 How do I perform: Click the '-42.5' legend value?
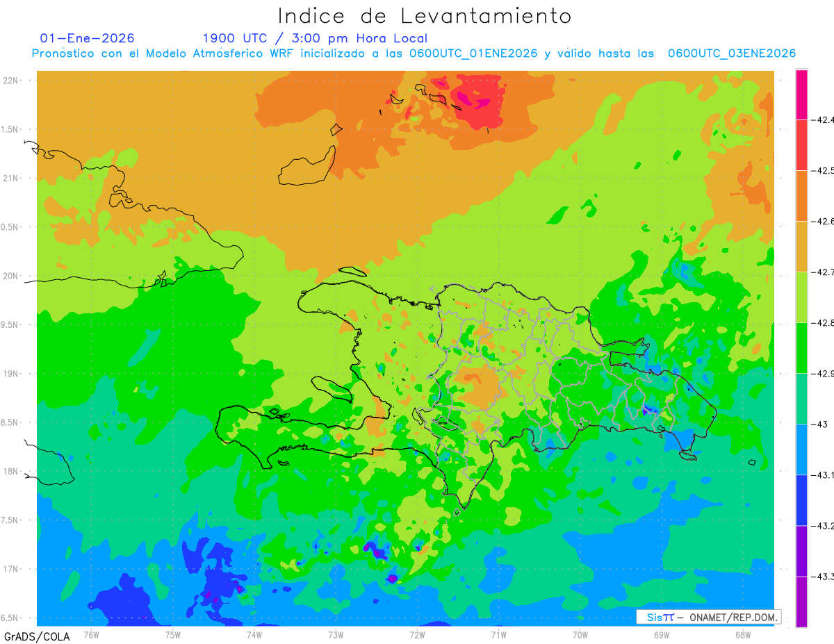pyautogui.click(x=823, y=170)
